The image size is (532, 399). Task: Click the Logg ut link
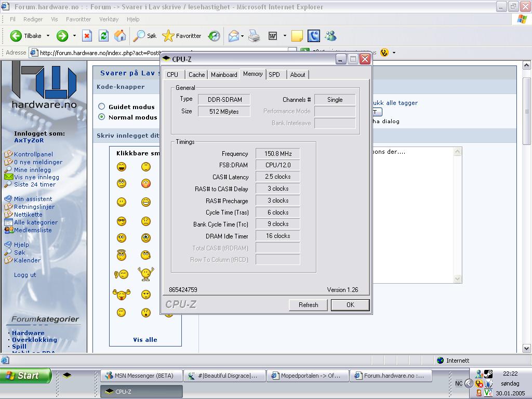(x=25, y=275)
